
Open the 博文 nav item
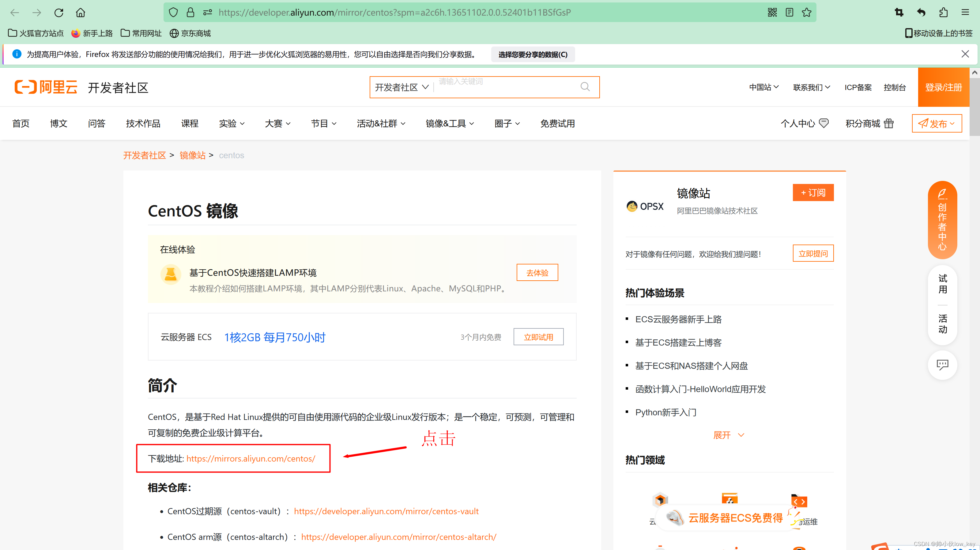pos(58,123)
